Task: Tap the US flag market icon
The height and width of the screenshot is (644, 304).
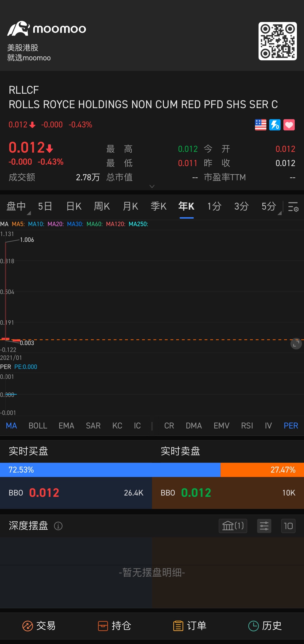Action: pos(260,125)
